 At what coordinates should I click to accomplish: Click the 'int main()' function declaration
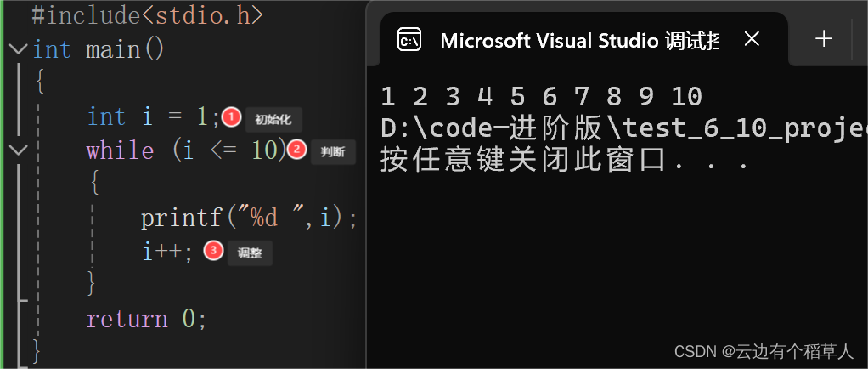(99, 50)
